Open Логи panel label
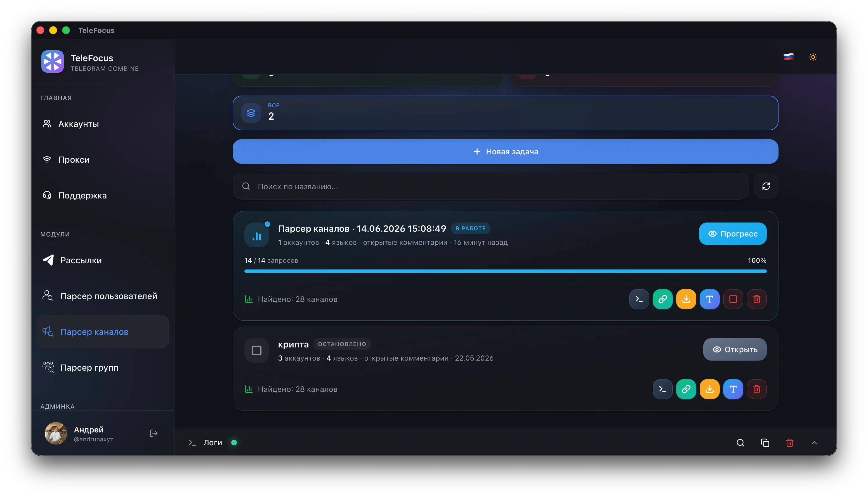Image resolution: width=868 pixels, height=497 pixels. click(213, 443)
